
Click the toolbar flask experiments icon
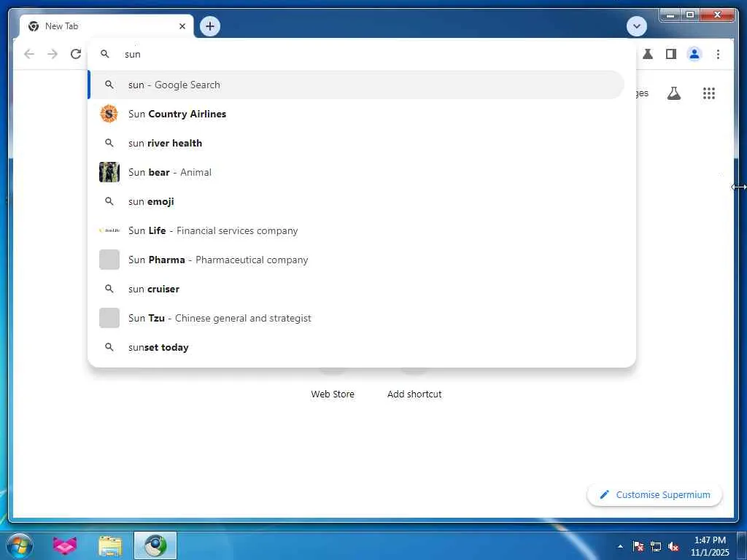tap(648, 54)
